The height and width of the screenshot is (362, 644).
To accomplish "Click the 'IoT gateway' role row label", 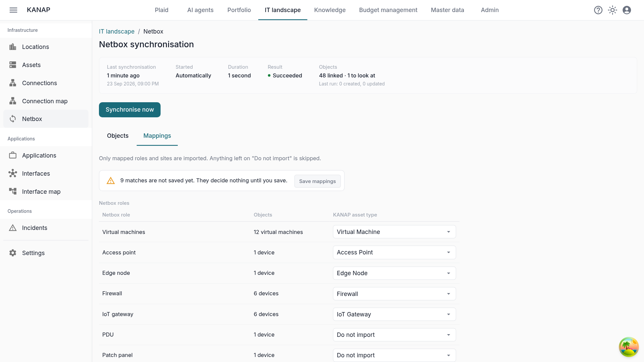I will pos(118,314).
